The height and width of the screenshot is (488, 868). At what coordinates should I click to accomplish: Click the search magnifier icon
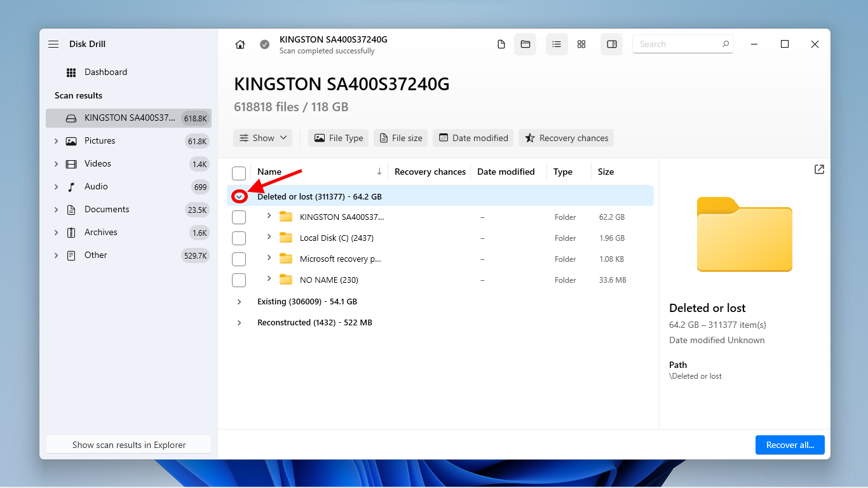coord(726,44)
